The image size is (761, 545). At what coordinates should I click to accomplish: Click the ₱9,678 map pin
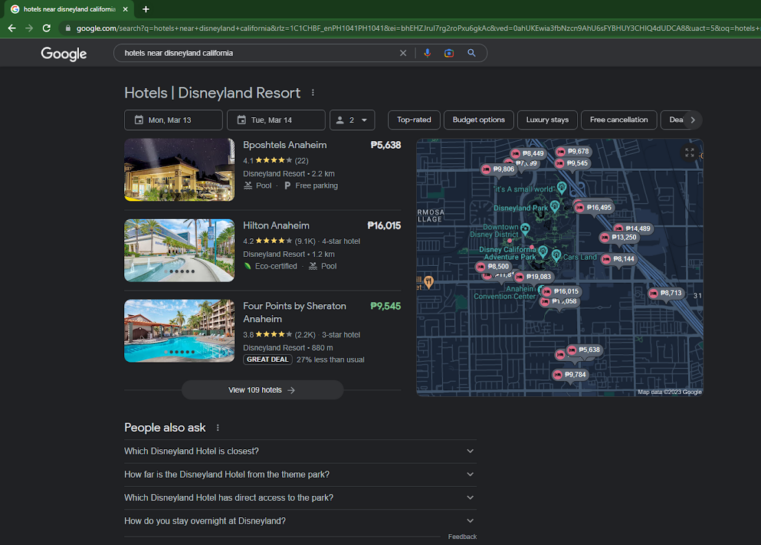pos(573,151)
